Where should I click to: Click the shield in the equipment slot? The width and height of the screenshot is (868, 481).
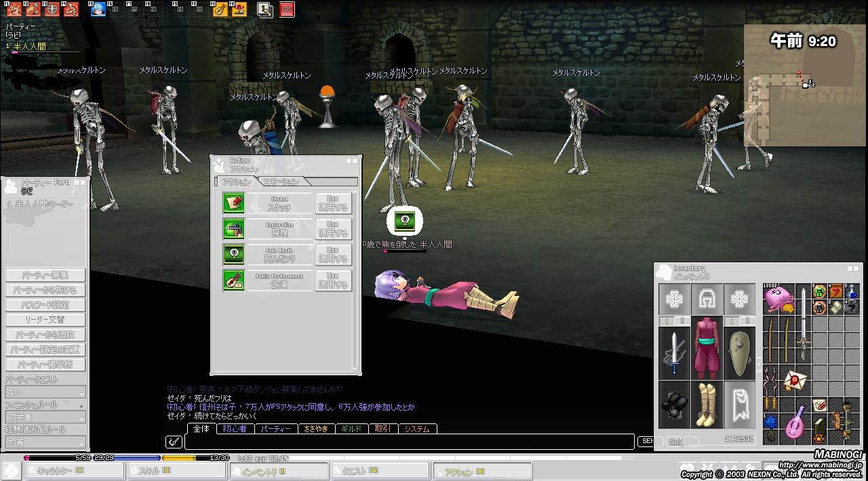[739, 352]
